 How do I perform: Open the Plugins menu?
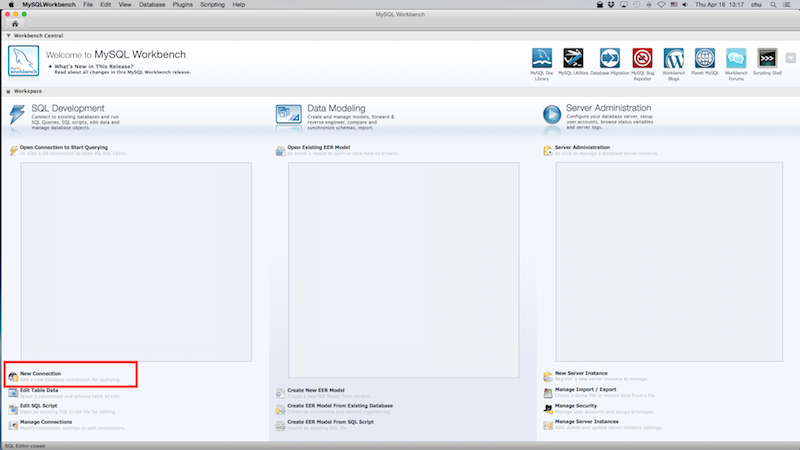click(183, 5)
